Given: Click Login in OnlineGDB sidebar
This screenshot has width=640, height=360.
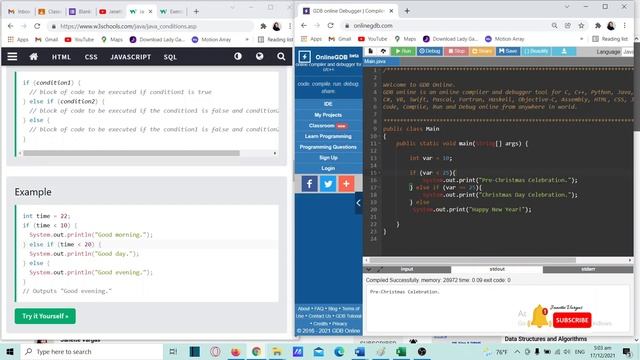Looking at the screenshot, I should tap(328, 168).
